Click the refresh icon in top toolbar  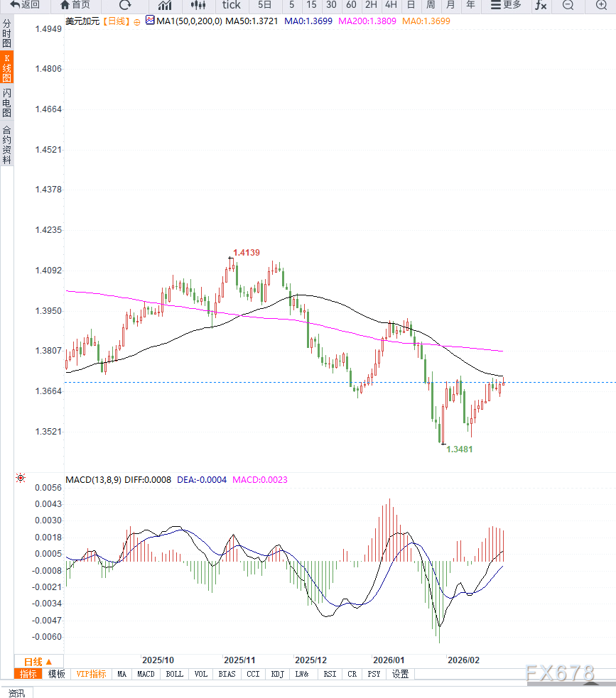click(x=125, y=5)
